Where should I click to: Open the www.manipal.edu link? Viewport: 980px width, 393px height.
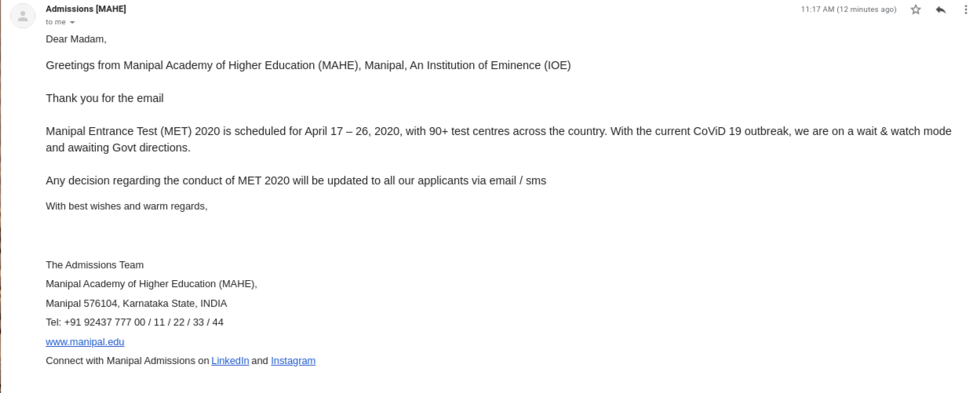[x=85, y=342]
